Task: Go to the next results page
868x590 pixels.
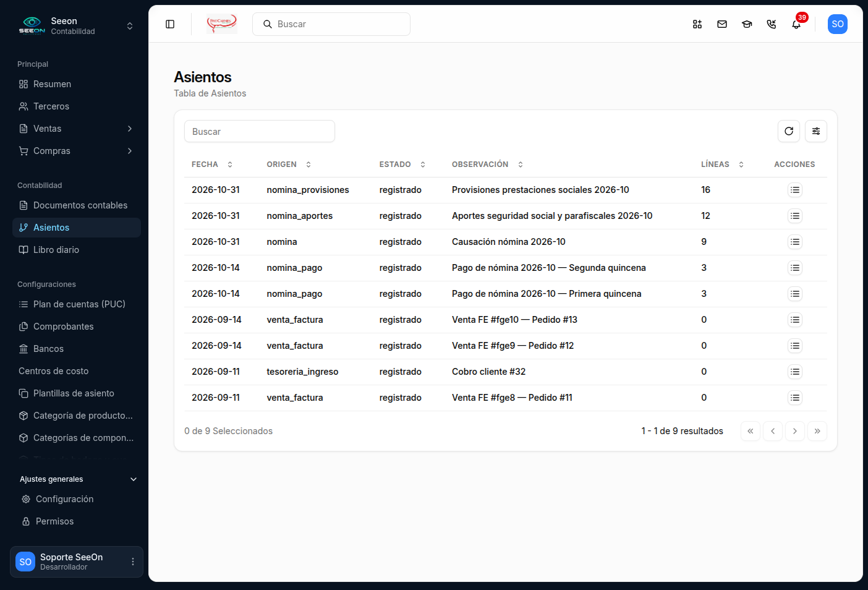Action: click(795, 431)
